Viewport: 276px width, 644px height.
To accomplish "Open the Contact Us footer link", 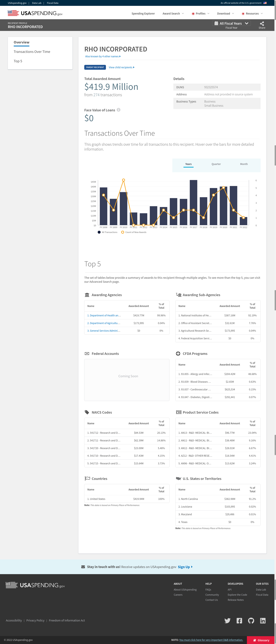I will tap(212, 600).
